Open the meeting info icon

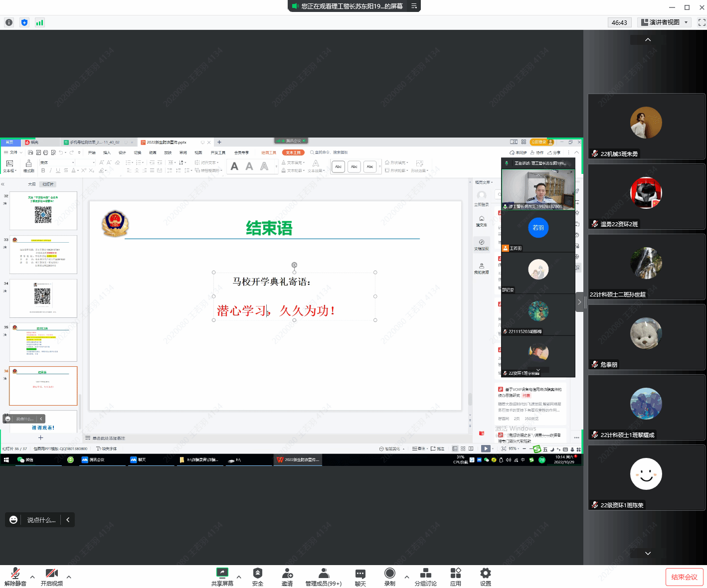[8, 22]
